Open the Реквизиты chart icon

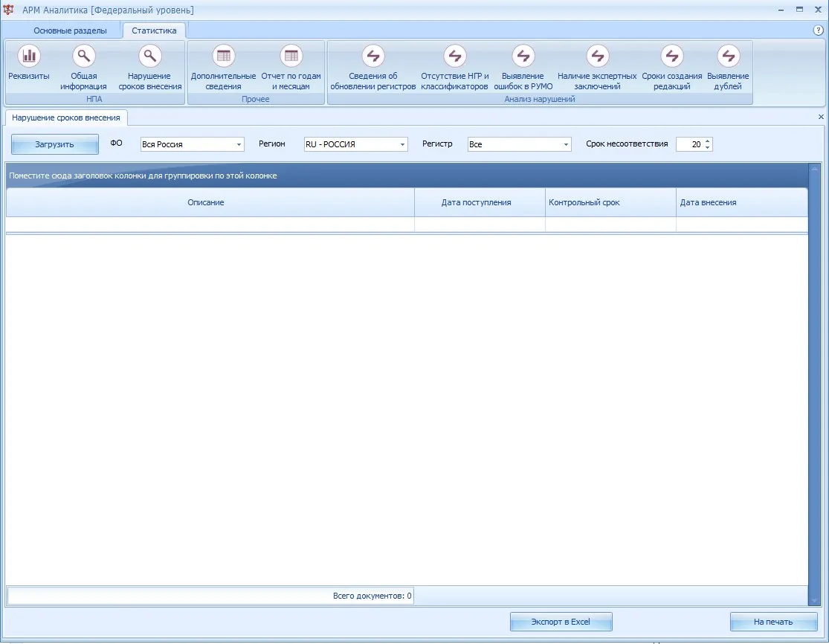(28, 56)
